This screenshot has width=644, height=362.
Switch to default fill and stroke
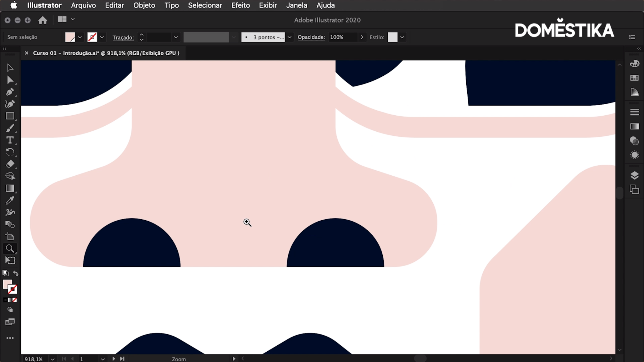[x=5, y=273]
